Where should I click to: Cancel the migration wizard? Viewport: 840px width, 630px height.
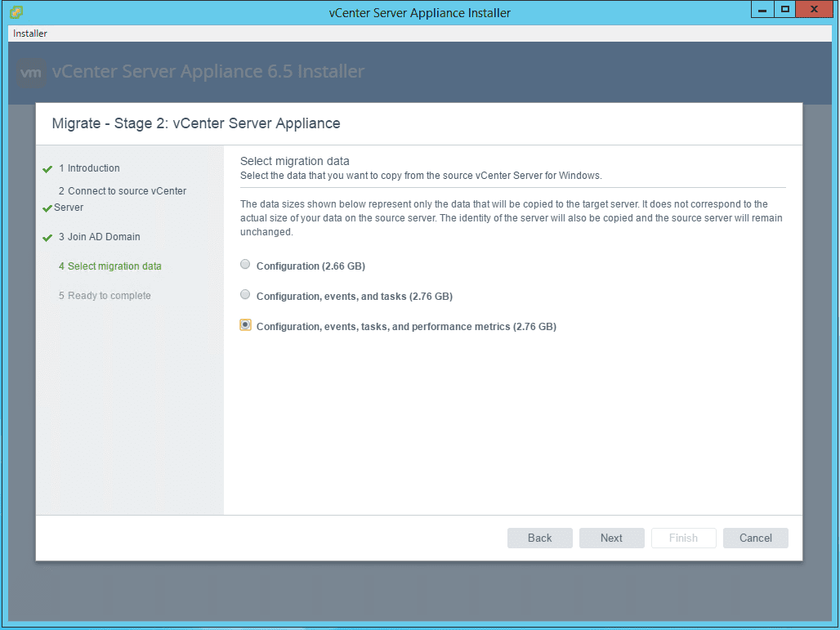point(755,538)
